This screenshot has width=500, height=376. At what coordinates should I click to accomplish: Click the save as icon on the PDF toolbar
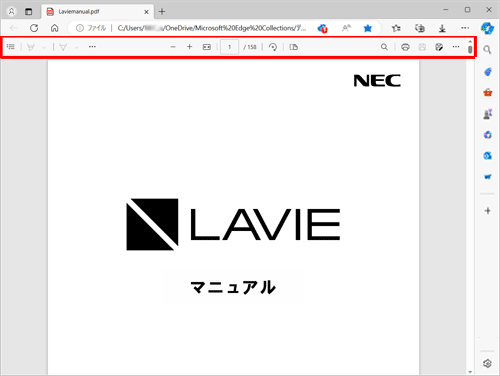click(x=439, y=47)
